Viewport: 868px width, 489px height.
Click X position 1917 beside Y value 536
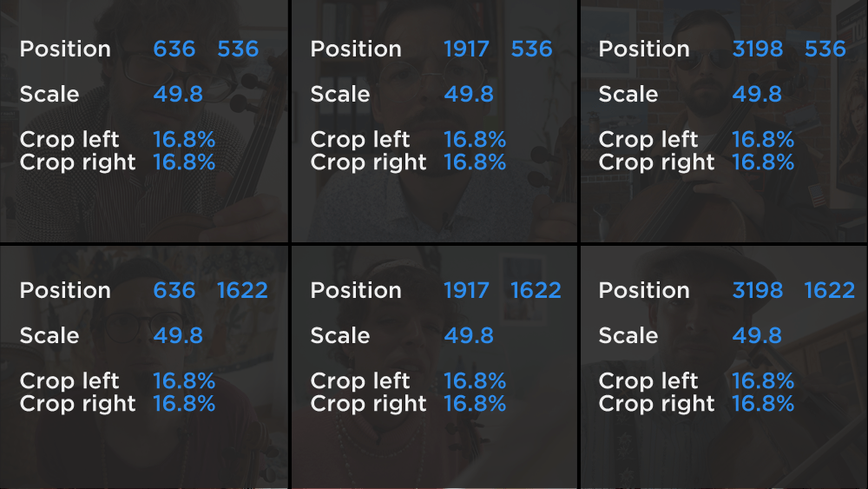[x=466, y=50]
